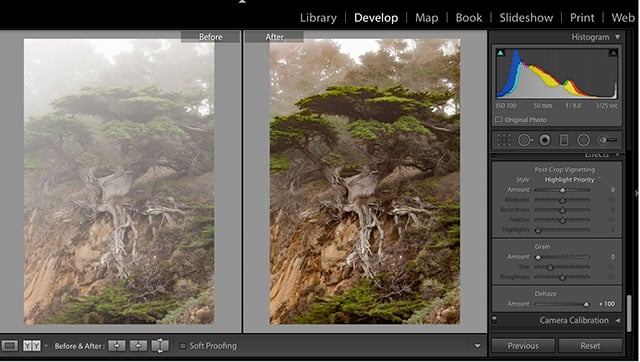Image resolution: width=640 pixels, height=362 pixels.
Task: Select the Spot Removal tool
Action: (x=525, y=140)
